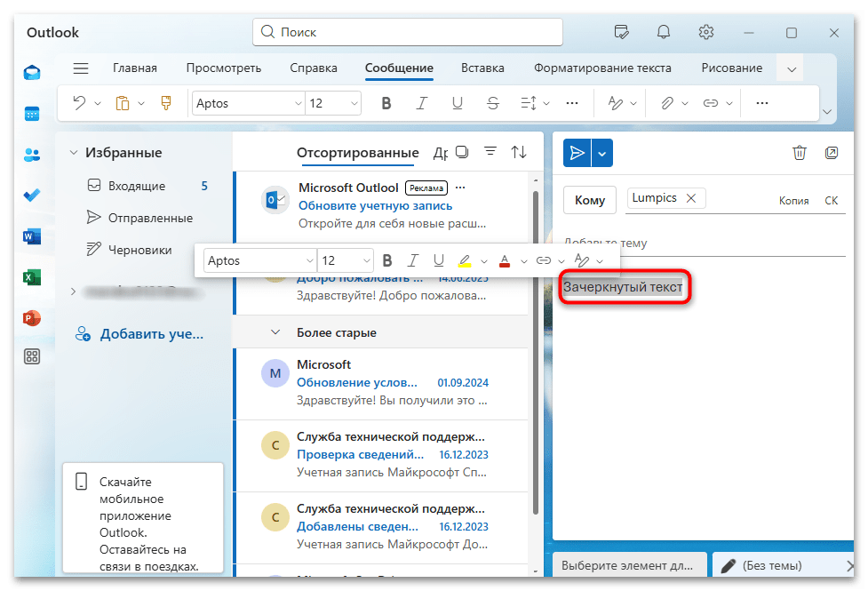This screenshot has height=591, width=868.
Task: Discard the draft with trash icon
Action: [x=800, y=152]
